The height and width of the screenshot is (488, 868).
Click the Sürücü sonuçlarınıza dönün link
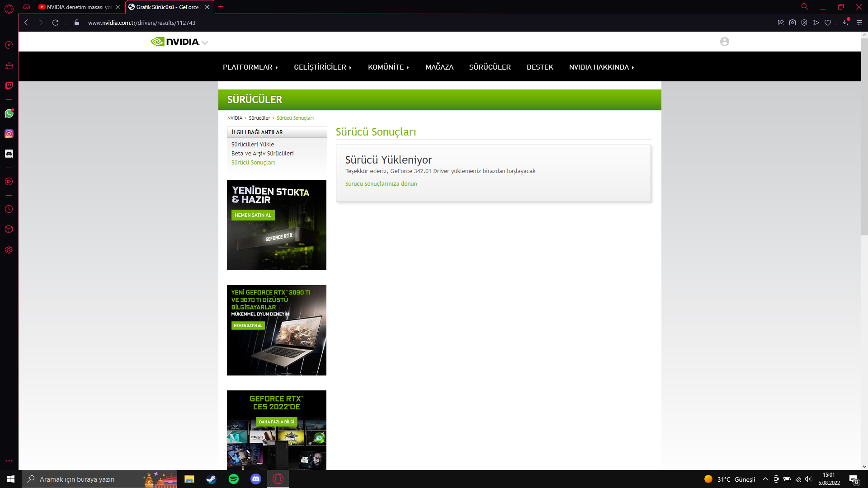click(x=381, y=184)
